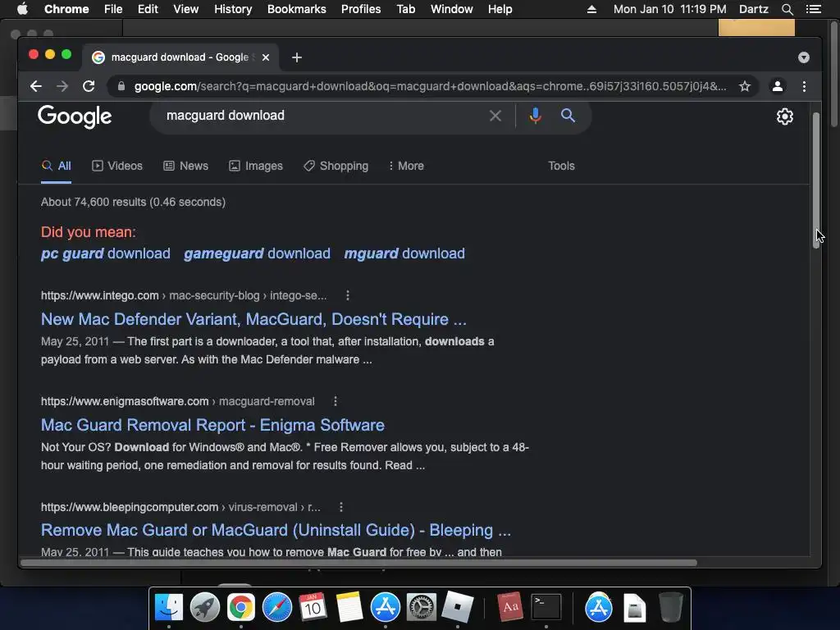The width and height of the screenshot is (840, 630).
Task: Click the address bar URL
Action: tap(430, 86)
